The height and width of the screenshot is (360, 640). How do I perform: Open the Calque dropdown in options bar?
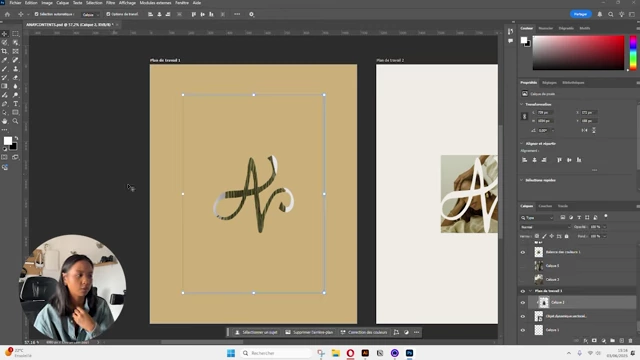[x=91, y=14]
